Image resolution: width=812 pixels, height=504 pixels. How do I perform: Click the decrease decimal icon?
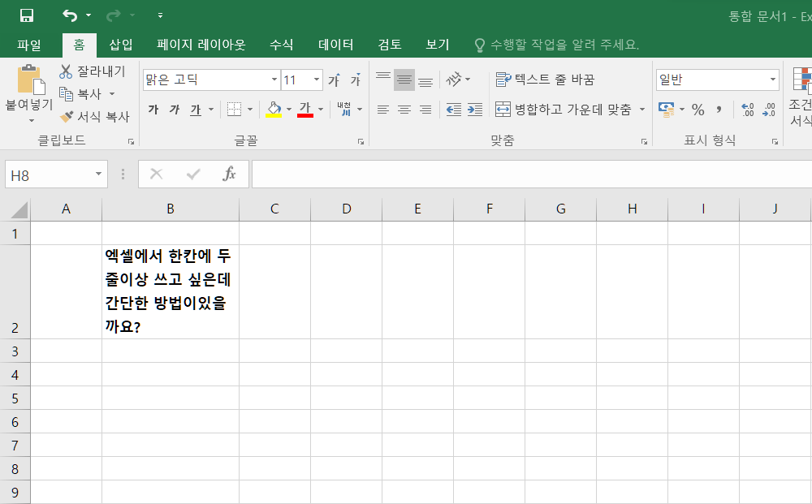pyautogui.click(x=768, y=110)
